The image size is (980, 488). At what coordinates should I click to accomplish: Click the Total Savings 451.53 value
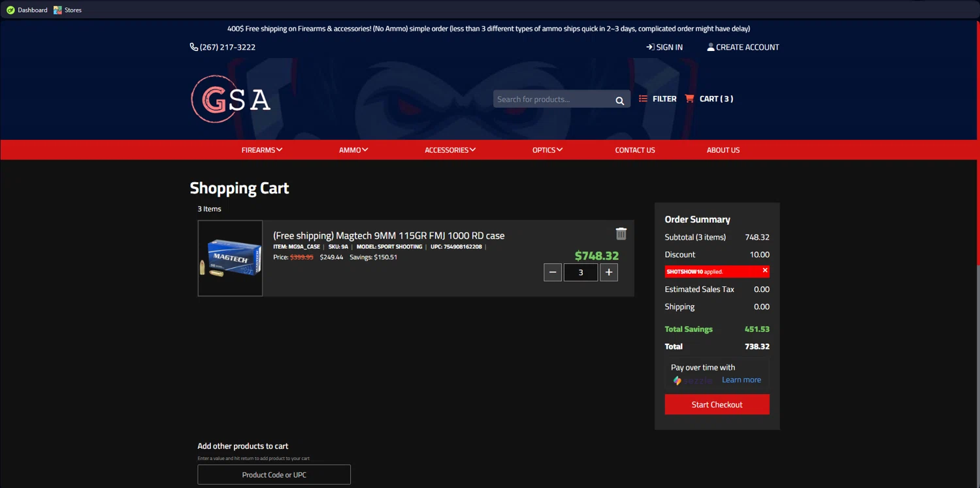pyautogui.click(x=757, y=329)
